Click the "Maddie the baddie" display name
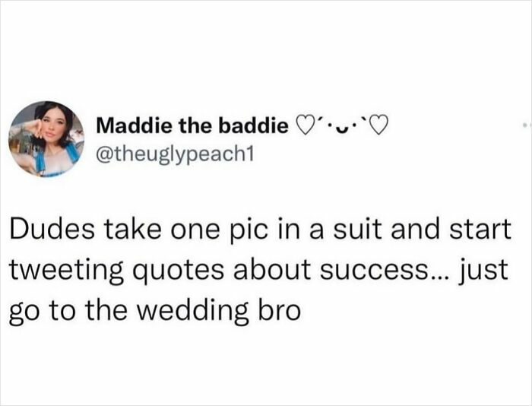The image size is (532, 406). pyautogui.click(x=195, y=122)
